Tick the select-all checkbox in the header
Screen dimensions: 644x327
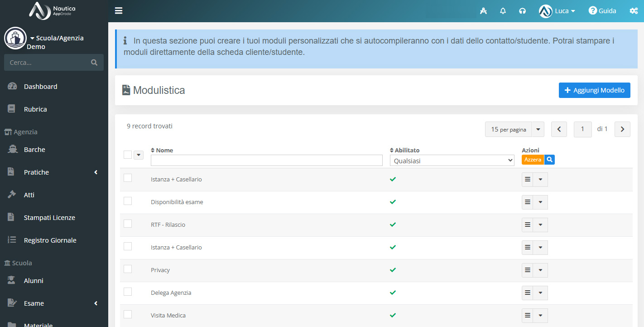pos(128,155)
